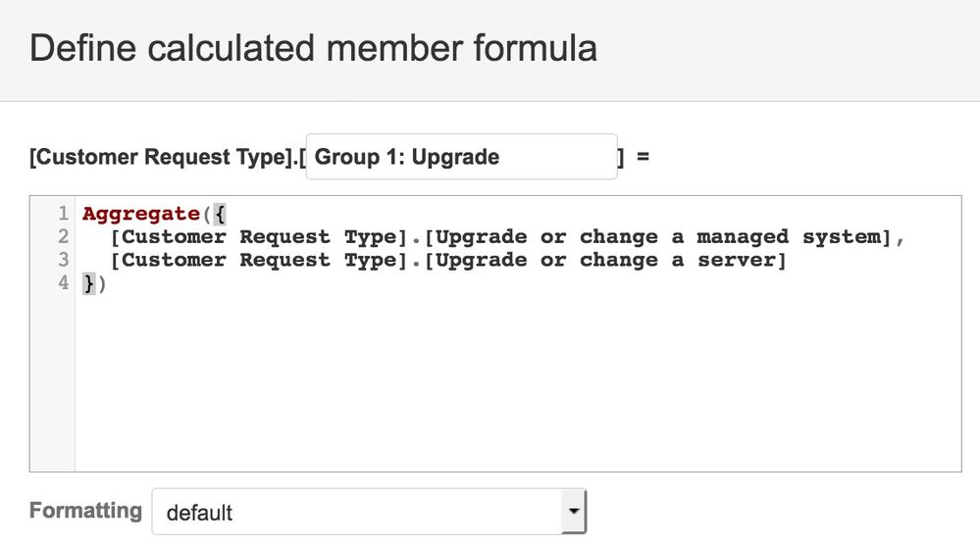Click Customer Request Type on line 2

coord(259,237)
